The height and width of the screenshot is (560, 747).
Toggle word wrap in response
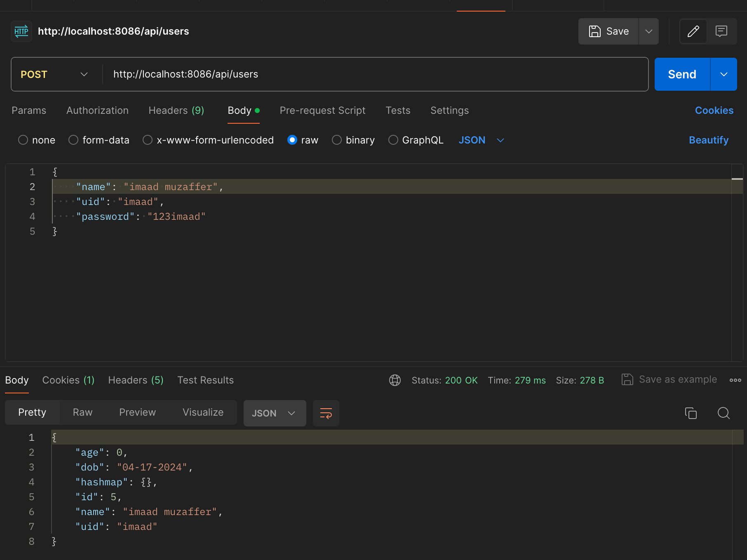pos(326,413)
